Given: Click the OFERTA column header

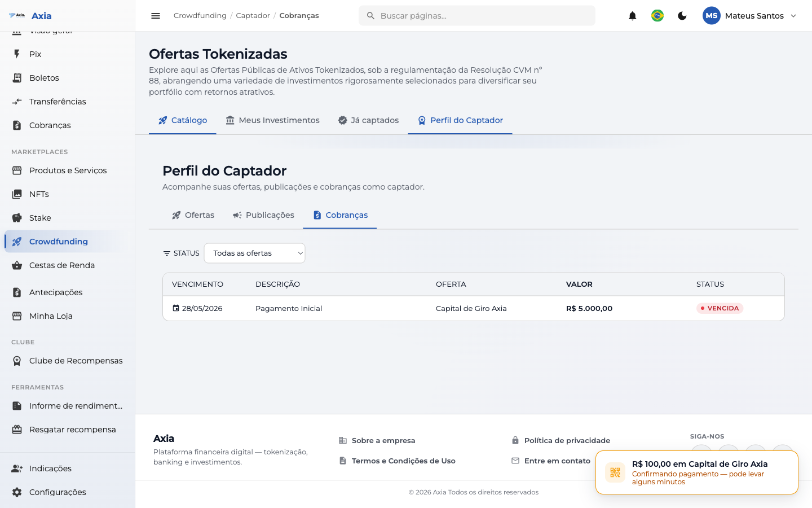Looking at the screenshot, I should (451, 284).
